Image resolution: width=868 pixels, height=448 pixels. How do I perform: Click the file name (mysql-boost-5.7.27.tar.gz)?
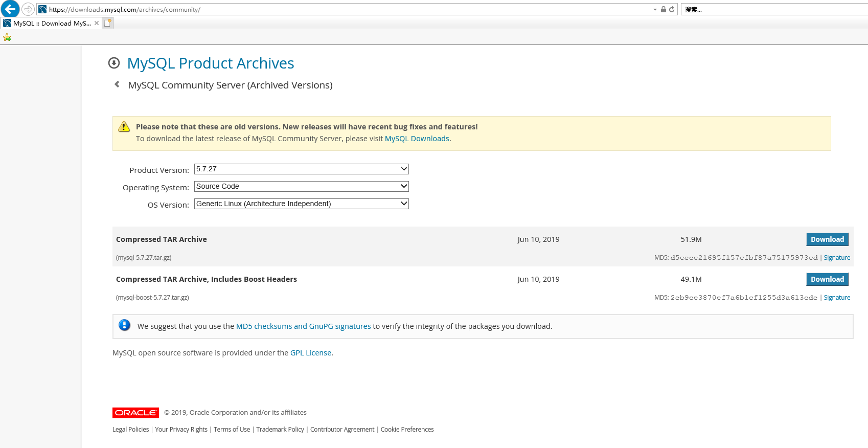152,298
